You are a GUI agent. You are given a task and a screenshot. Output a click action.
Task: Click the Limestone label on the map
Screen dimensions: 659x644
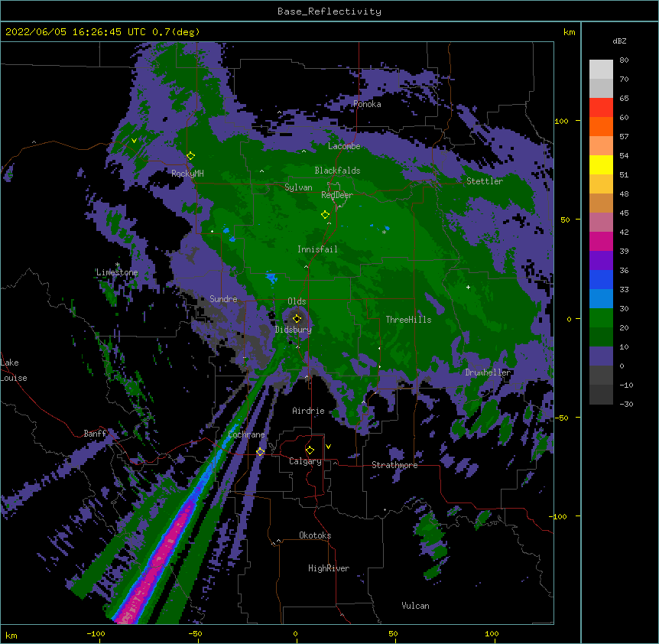pyautogui.click(x=117, y=272)
